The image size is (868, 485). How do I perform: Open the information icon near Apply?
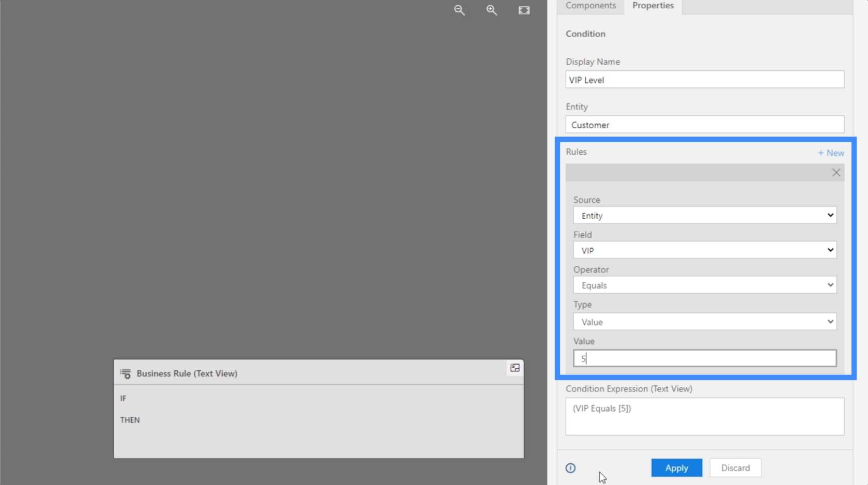570,468
